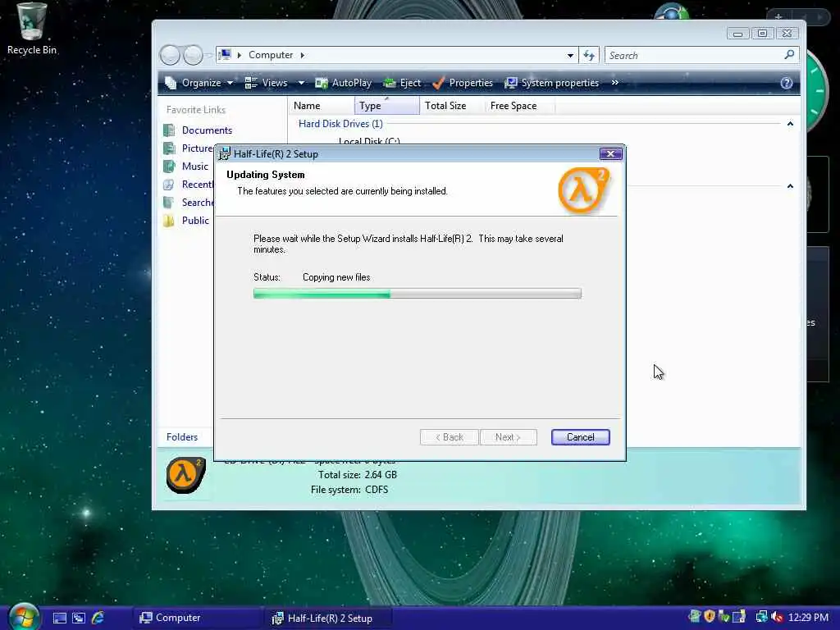Open the address bar history dropdown
The width and height of the screenshot is (840, 630).
570,55
